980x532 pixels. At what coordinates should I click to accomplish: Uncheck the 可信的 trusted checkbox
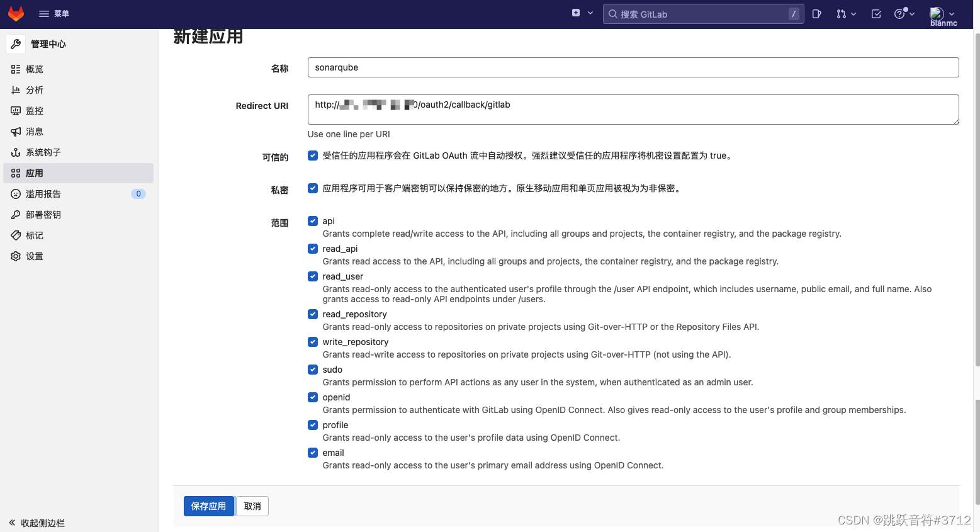313,156
